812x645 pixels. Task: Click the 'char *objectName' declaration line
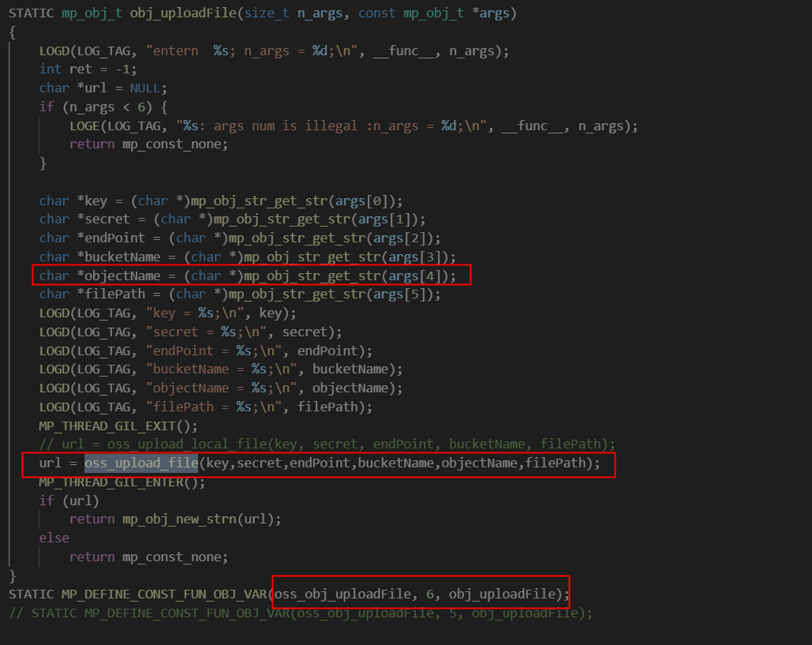248,276
